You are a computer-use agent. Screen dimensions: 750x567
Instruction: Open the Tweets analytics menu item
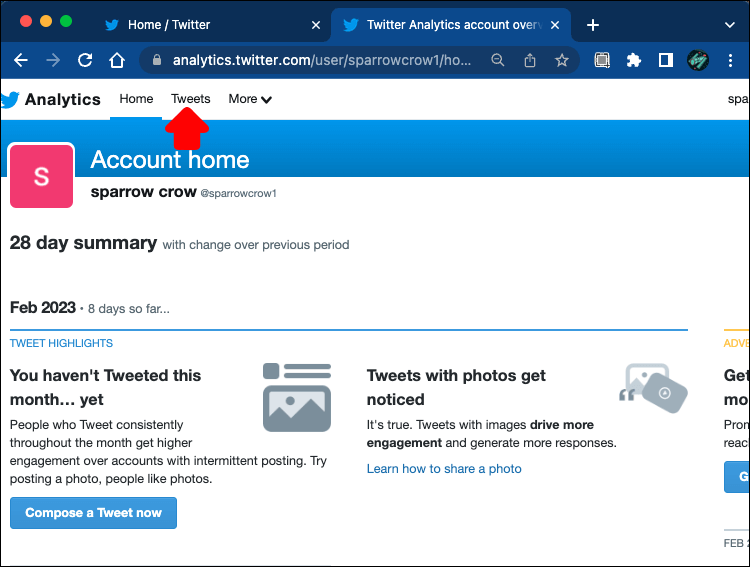[191, 99]
